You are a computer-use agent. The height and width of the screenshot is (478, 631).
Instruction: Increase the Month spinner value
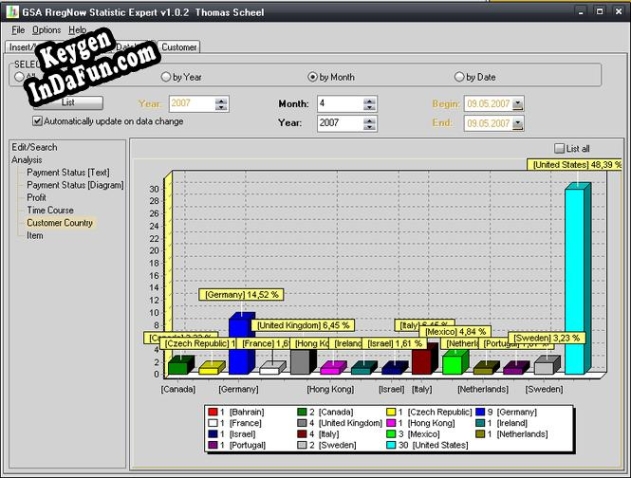pyautogui.click(x=369, y=101)
